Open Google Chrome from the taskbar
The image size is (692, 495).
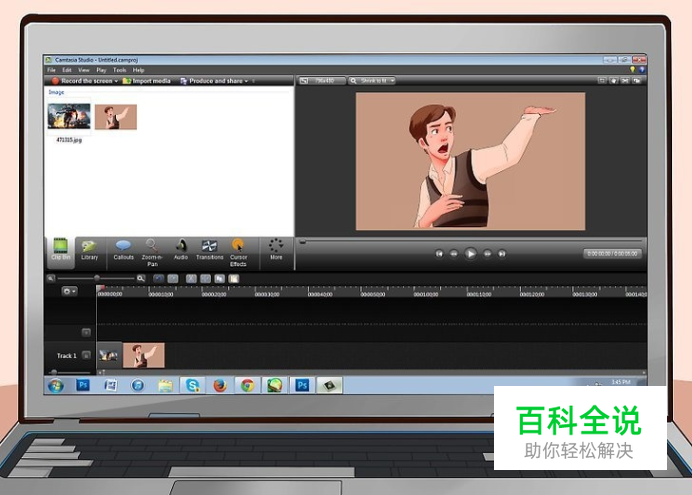pyautogui.click(x=248, y=386)
